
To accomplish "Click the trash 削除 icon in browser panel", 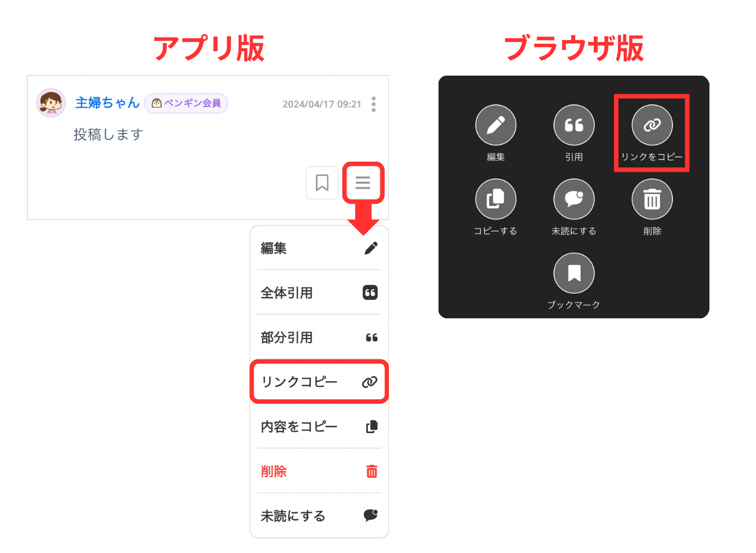I will (652, 199).
